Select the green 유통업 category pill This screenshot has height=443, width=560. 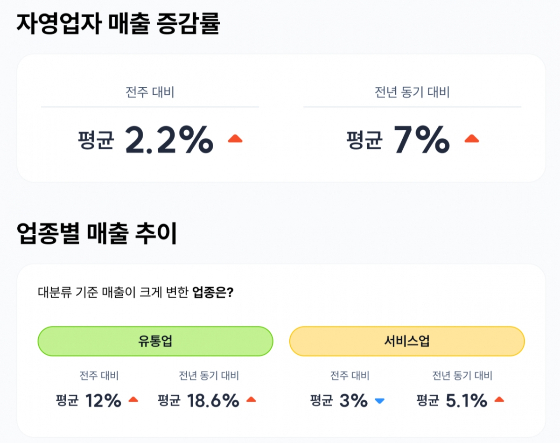[x=155, y=341]
